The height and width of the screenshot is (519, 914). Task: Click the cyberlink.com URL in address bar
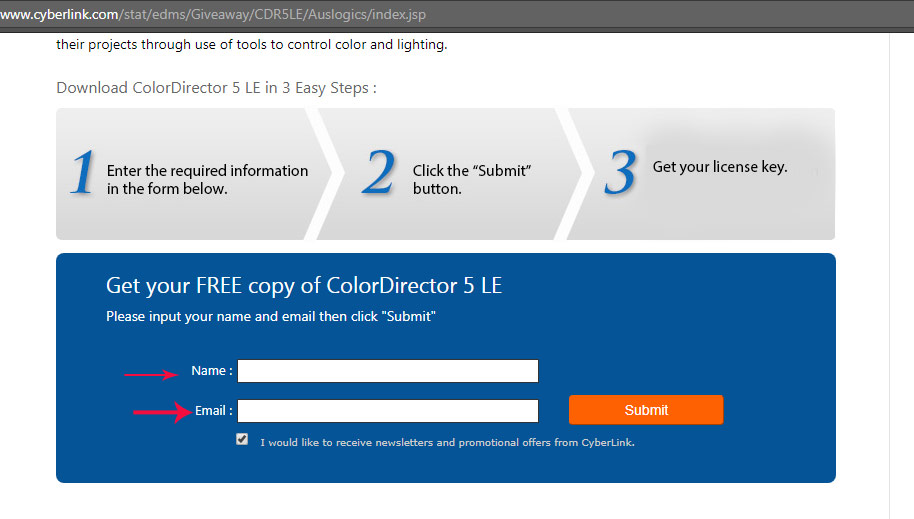213,14
